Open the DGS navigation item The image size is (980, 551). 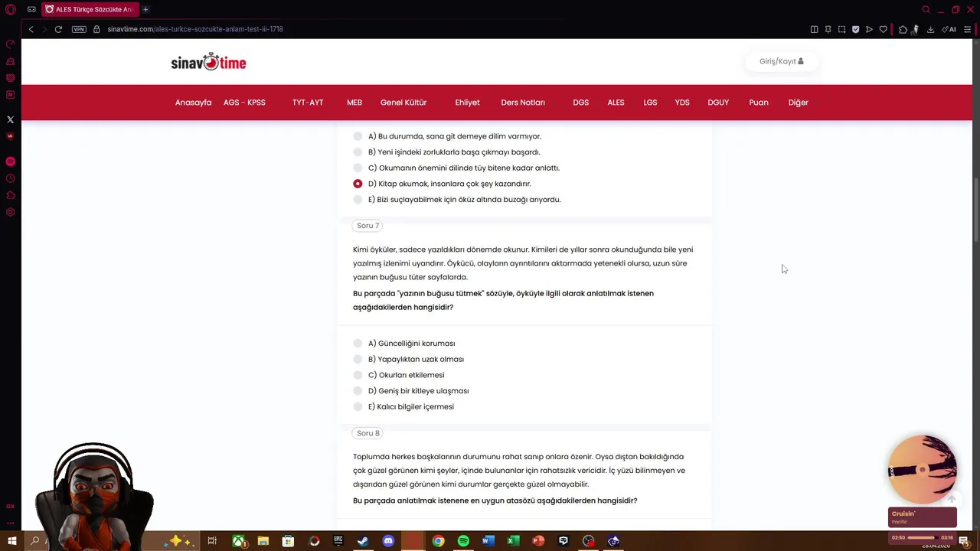click(x=581, y=103)
